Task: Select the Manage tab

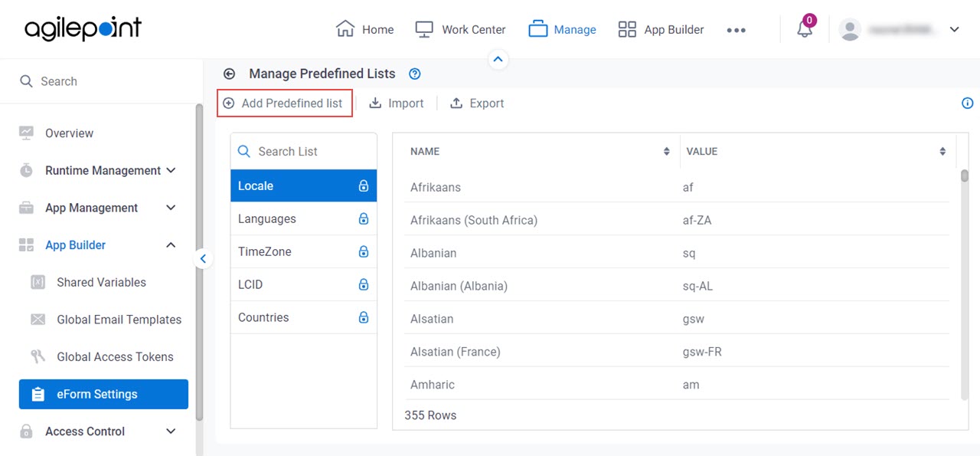Action: [562, 29]
